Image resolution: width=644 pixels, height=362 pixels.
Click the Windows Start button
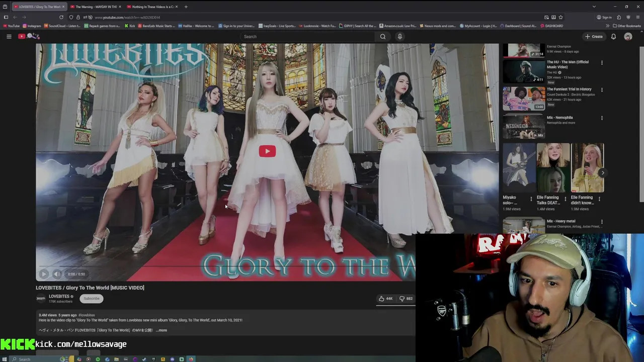tap(6, 359)
